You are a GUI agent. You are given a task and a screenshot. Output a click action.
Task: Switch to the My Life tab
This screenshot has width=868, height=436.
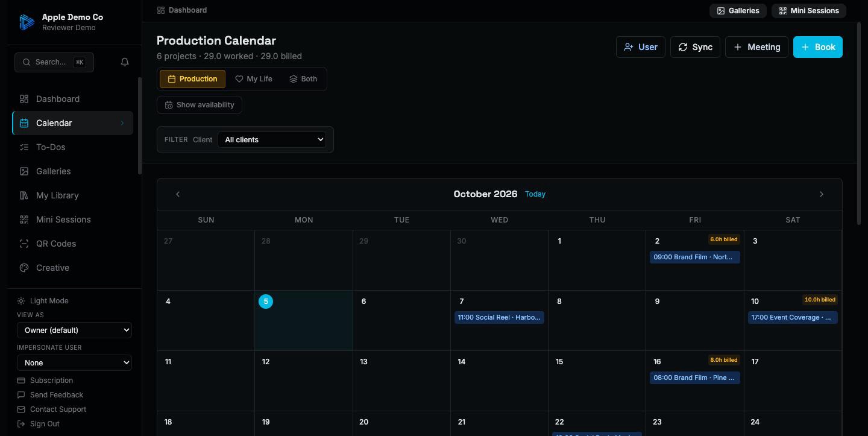point(254,79)
